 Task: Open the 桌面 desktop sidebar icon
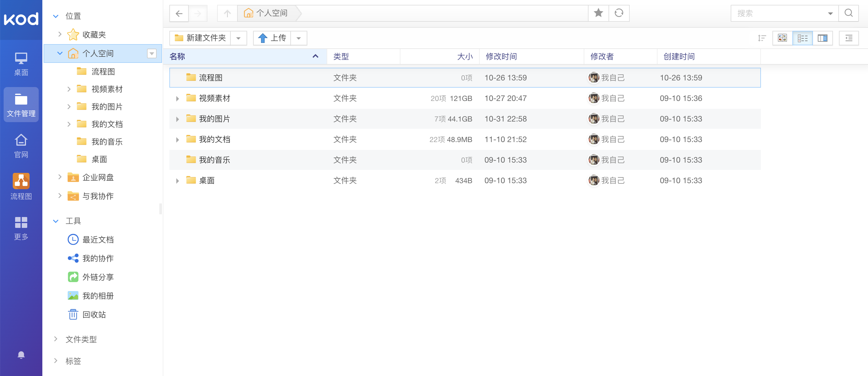(21, 64)
